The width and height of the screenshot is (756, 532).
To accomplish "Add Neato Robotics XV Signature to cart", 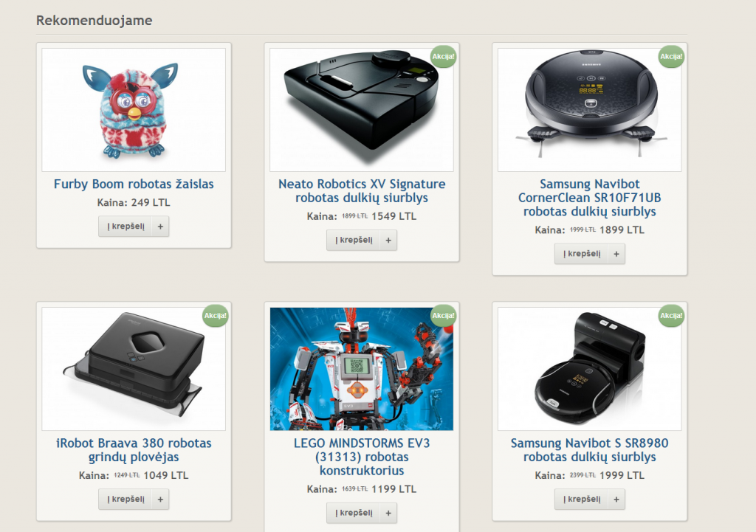I will click(x=354, y=240).
